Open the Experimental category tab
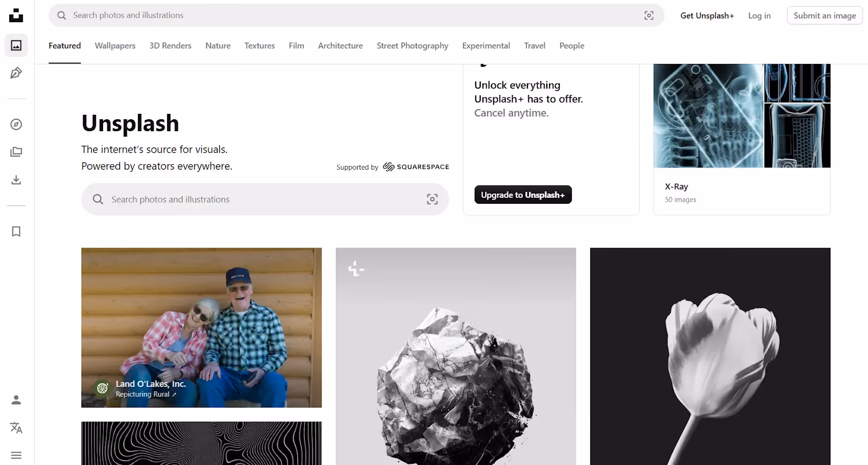Image resolution: width=868 pixels, height=465 pixels. point(486,46)
